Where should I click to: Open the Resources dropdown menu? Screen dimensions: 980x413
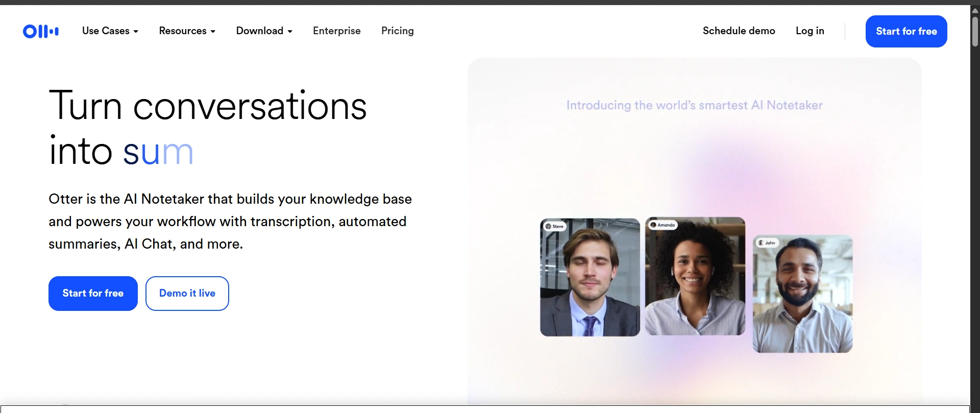[187, 31]
